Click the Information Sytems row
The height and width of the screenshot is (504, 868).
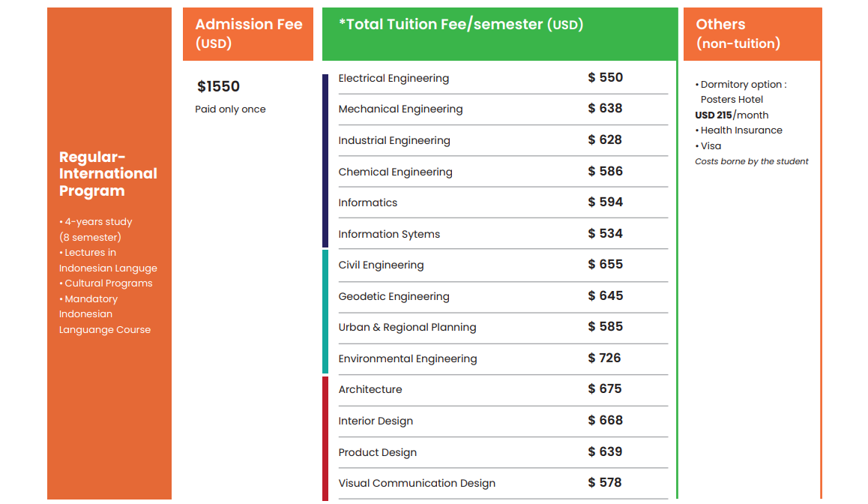tap(503, 234)
